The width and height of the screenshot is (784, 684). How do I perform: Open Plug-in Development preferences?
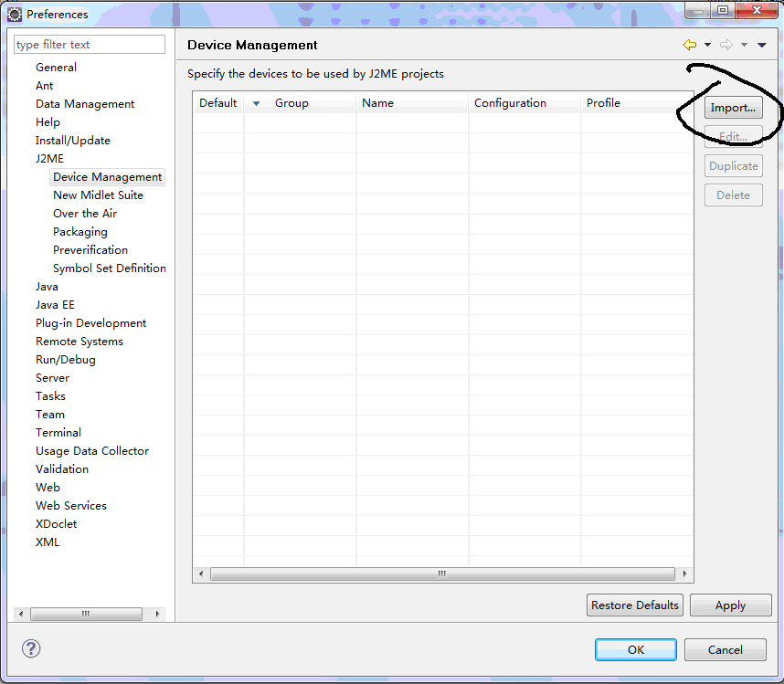(x=91, y=323)
